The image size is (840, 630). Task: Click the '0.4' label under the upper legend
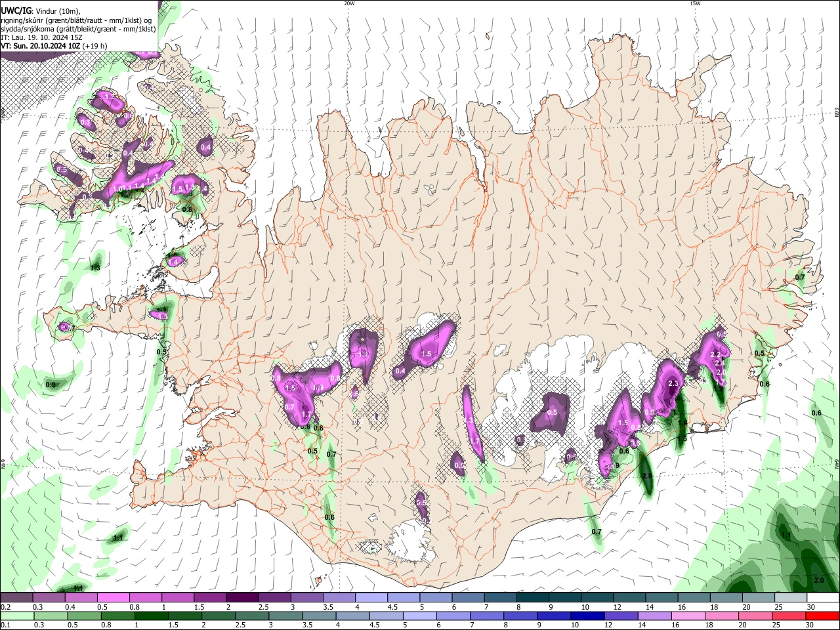(70, 607)
